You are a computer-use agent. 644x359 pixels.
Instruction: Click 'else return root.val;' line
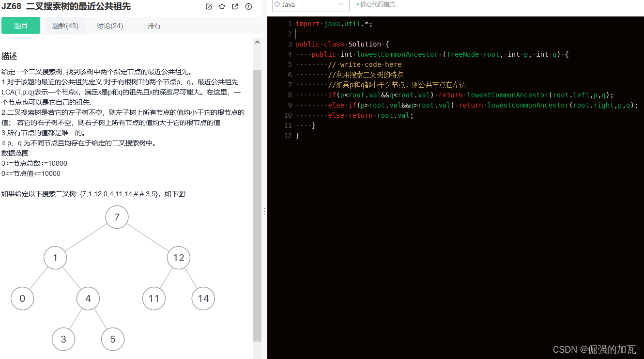click(x=371, y=115)
